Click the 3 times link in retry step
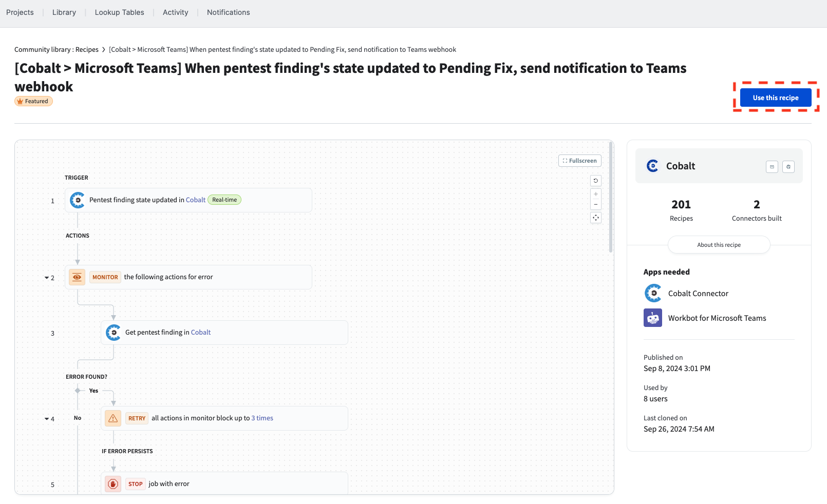Image resolution: width=827 pixels, height=504 pixels. [262, 418]
